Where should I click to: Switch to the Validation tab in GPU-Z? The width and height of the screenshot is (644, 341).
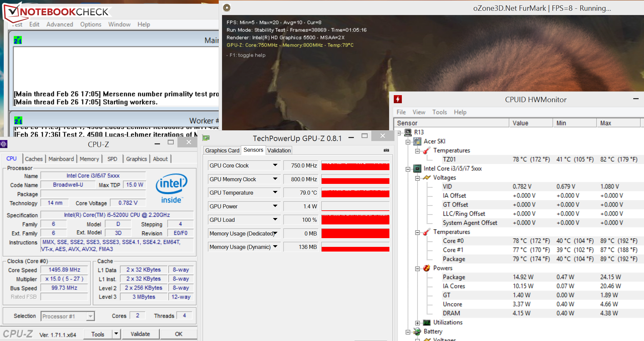tap(279, 150)
